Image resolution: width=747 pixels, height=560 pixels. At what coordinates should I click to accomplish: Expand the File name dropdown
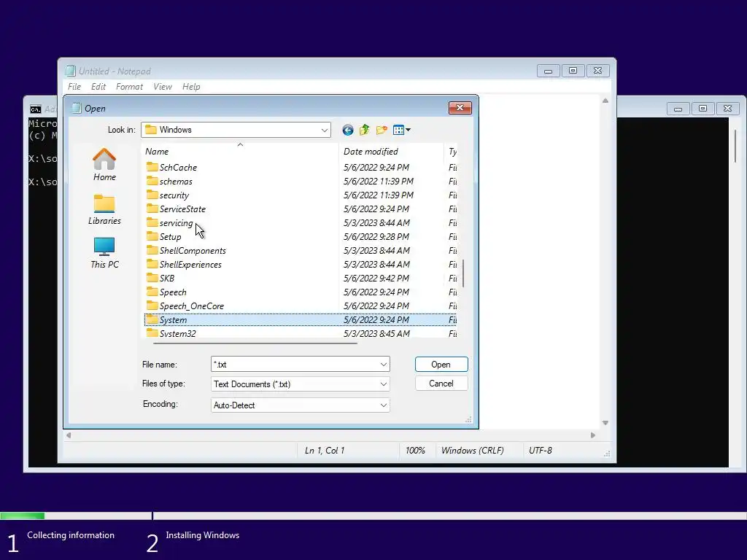[x=384, y=365]
